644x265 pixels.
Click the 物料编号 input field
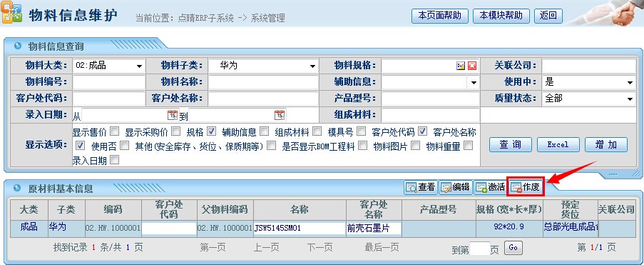pyautogui.click(x=109, y=82)
